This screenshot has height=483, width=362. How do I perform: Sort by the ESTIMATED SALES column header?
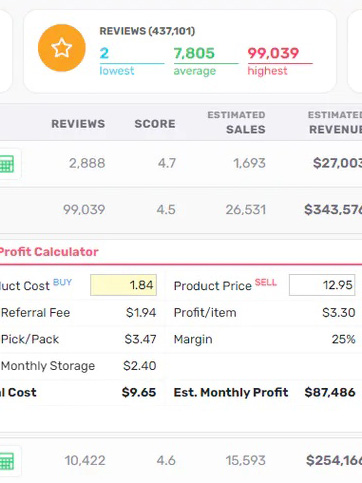click(237, 122)
